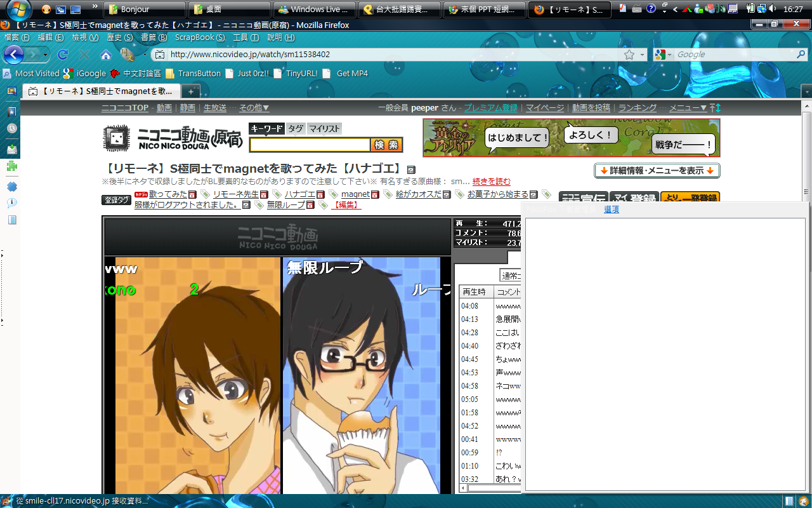Open the Get MP4 bookmark
This screenshot has width=812, height=508.
[346, 74]
